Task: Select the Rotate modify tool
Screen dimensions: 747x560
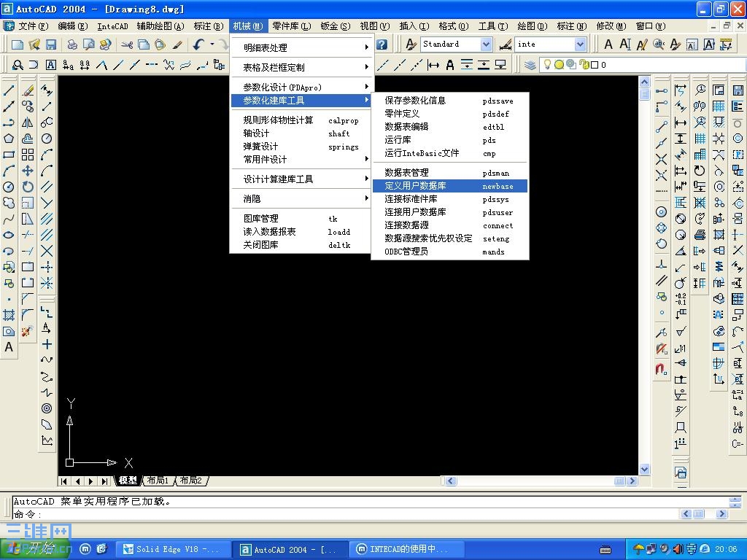Action: pos(28,187)
